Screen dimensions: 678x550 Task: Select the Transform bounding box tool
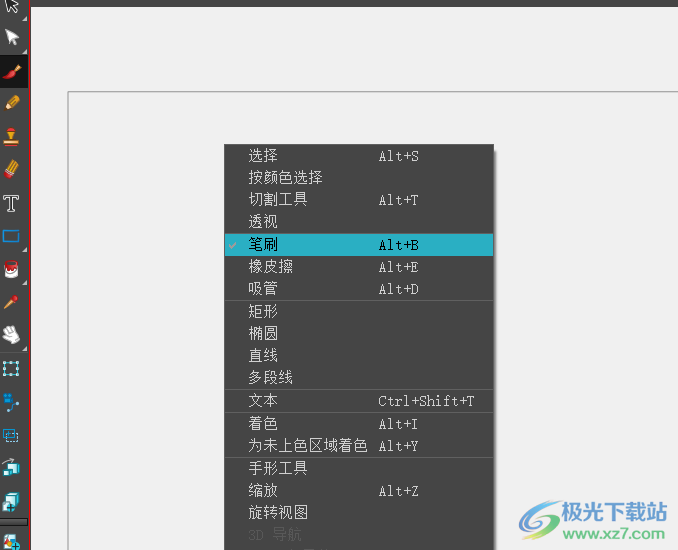click(x=11, y=368)
